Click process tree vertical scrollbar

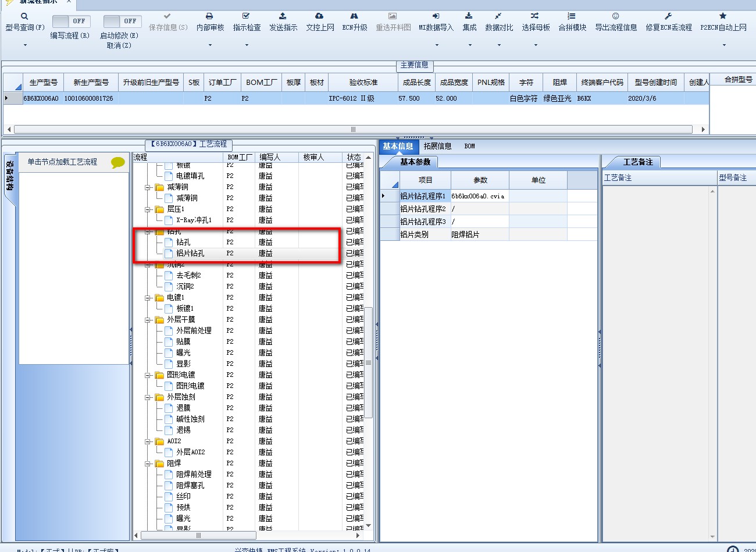[x=368, y=362]
